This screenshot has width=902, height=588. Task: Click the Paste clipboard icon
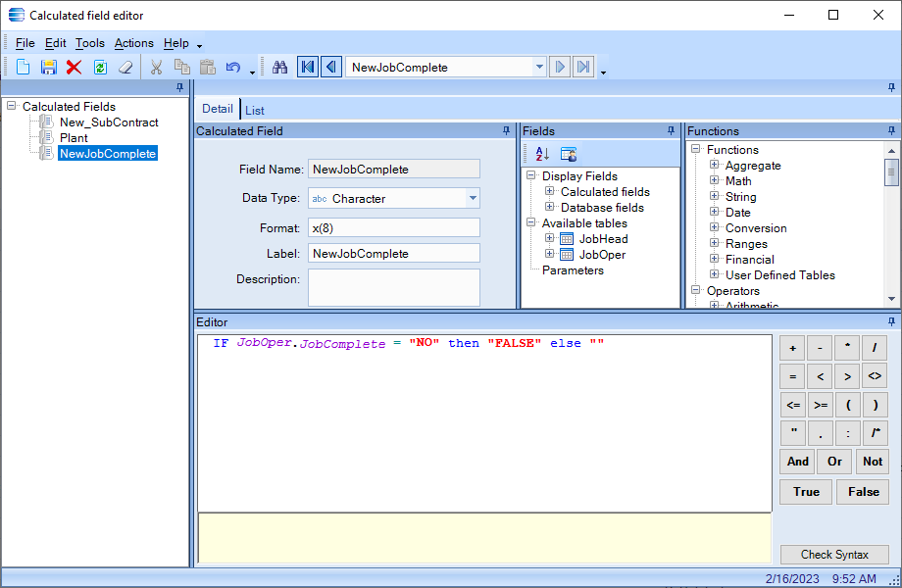[208, 68]
